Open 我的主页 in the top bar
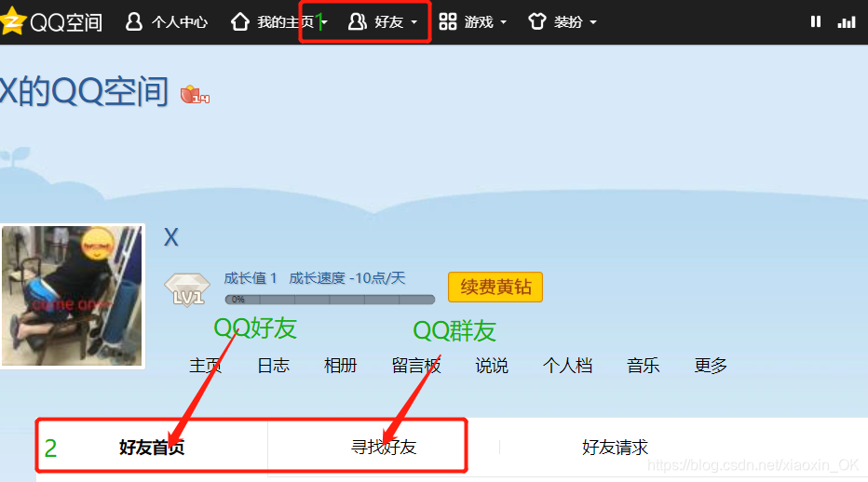The width and height of the screenshot is (868, 482). [286, 22]
